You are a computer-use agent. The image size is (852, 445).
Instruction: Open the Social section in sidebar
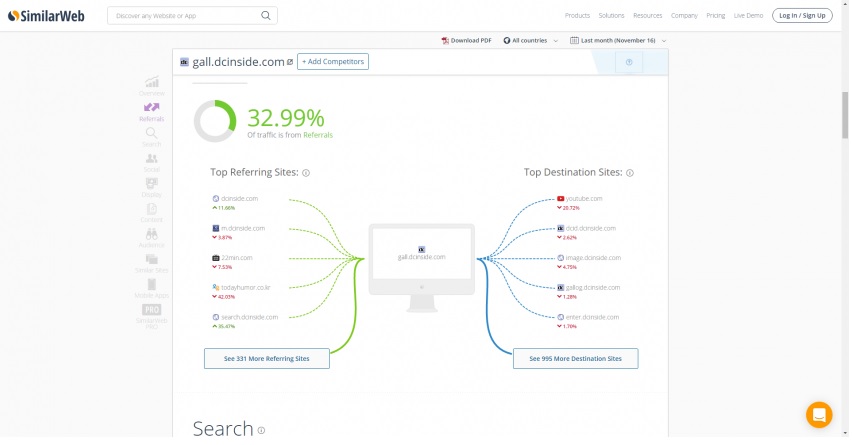point(152,159)
